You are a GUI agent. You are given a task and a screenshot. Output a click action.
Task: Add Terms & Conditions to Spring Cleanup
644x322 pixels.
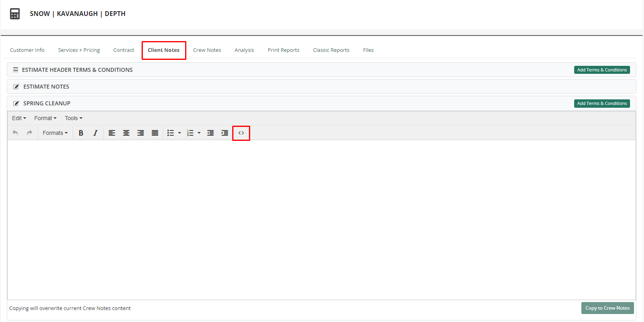602,103
